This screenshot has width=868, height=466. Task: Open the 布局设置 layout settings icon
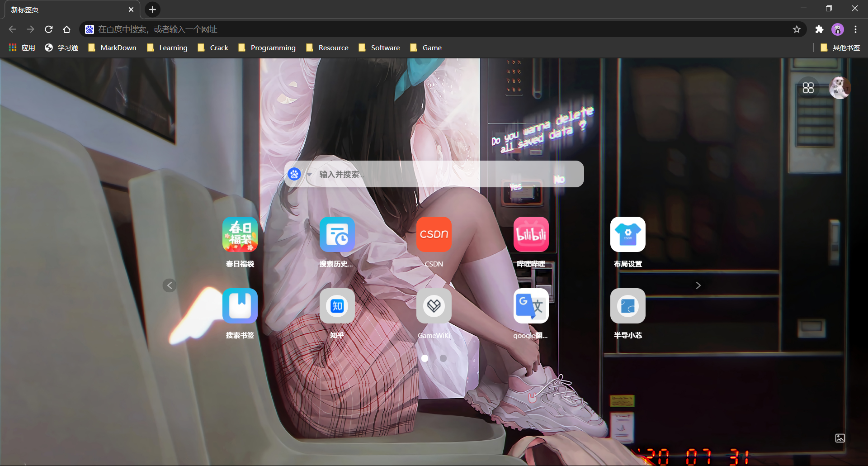click(x=628, y=234)
